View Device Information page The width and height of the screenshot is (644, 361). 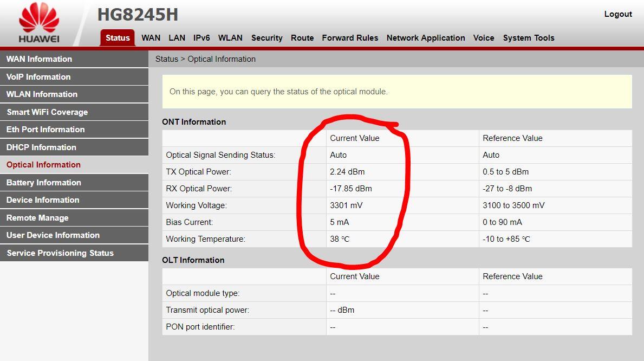pyautogui.click(x=74, y=200)
